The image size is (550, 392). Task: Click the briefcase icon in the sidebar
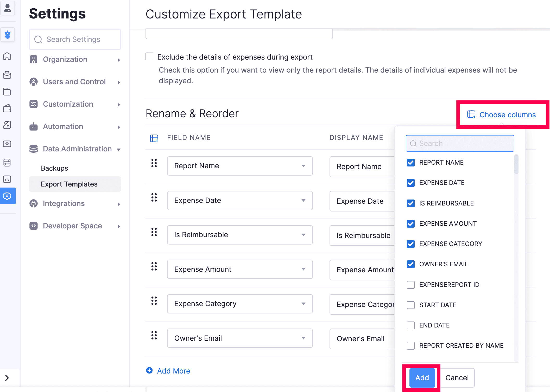8,75
